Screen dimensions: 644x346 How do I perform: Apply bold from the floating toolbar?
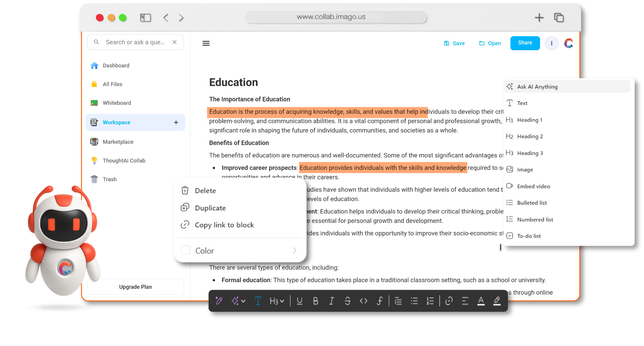(x=315, y=301)
